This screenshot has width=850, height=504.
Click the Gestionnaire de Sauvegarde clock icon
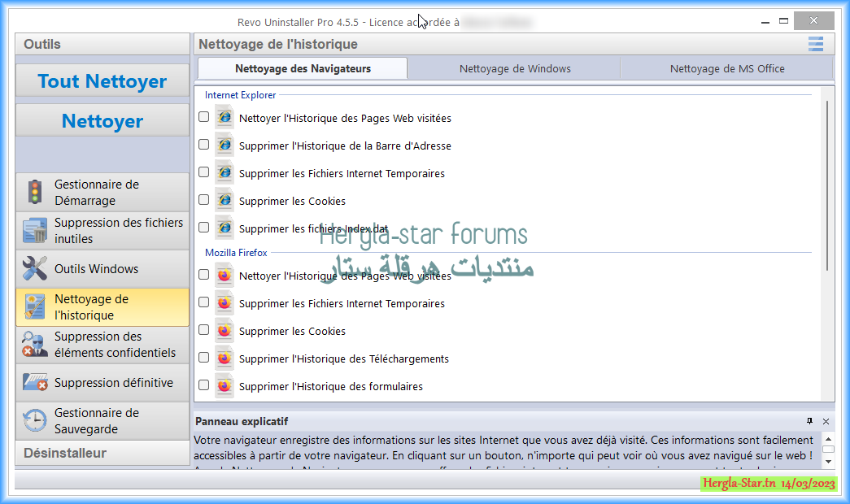(35, 420)
